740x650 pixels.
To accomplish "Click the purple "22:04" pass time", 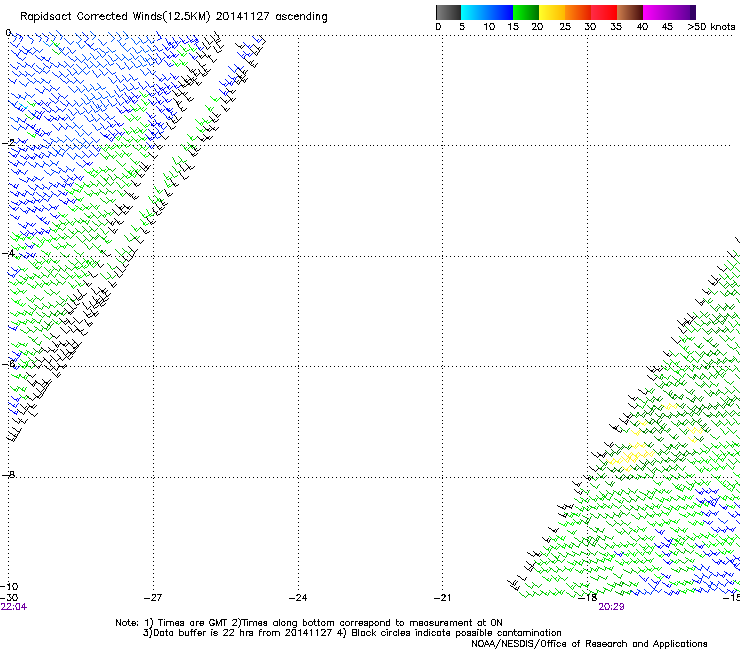I will (14, 607).
